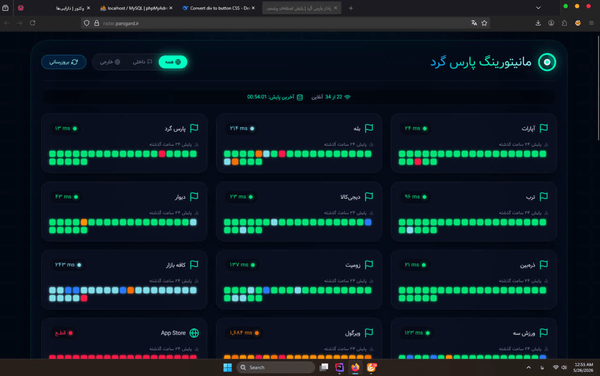The width and height of the screenshot is (600, 376).
Task: Click the red قطع status badge on the App Store card
Action: [64, 333]
